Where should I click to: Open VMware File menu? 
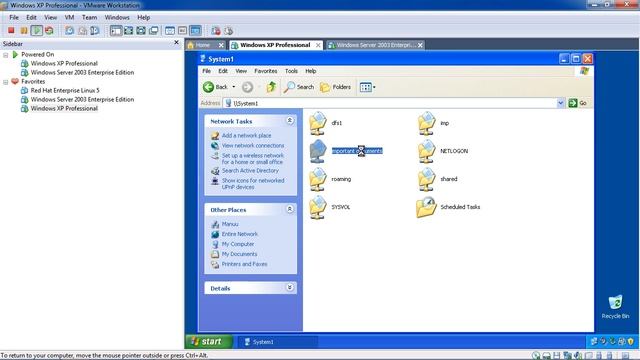pyautogui.click(x=14, y=18)
